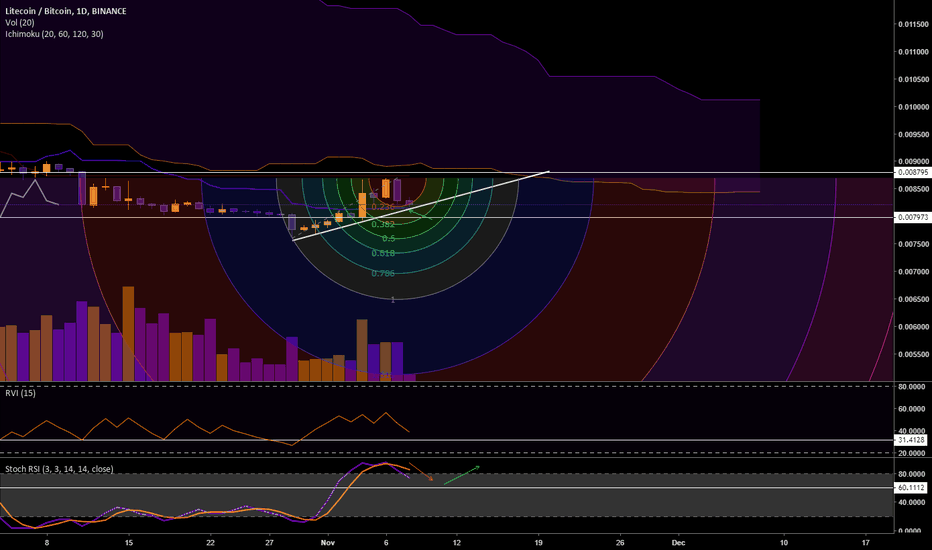Image resolution: width=932 pixels, height=550 pixels.
Task: Click the green dashed arrow in Stoch RSI pane
Action: click(462, 475)
